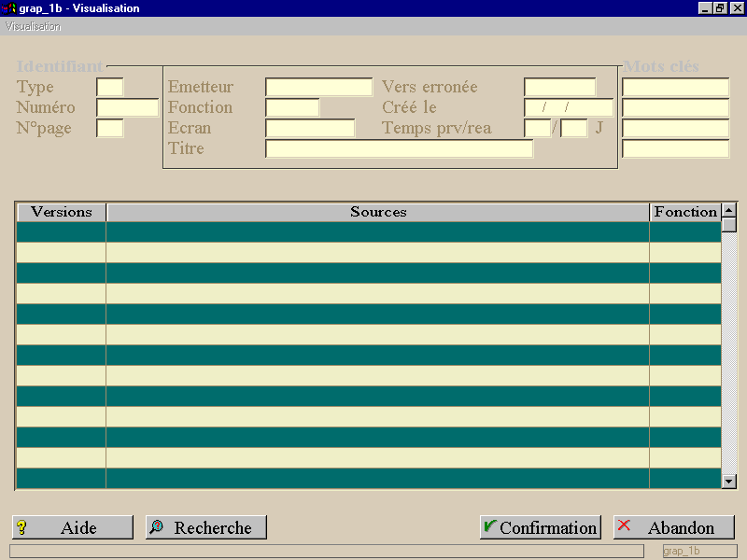Click the scrollbar thumb of table
The width and height of the screenshot is (747, 560).
tap(729, 225)
